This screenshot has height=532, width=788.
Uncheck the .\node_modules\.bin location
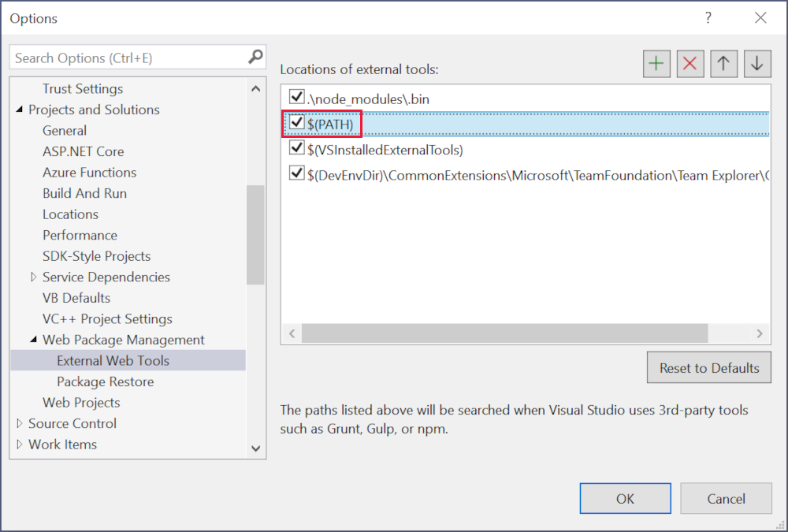tap(296, 96)
